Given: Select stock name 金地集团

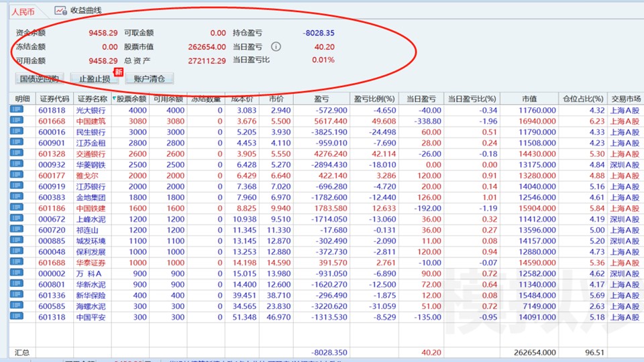Looking at the screenshot, I should (x=91, y=197).
